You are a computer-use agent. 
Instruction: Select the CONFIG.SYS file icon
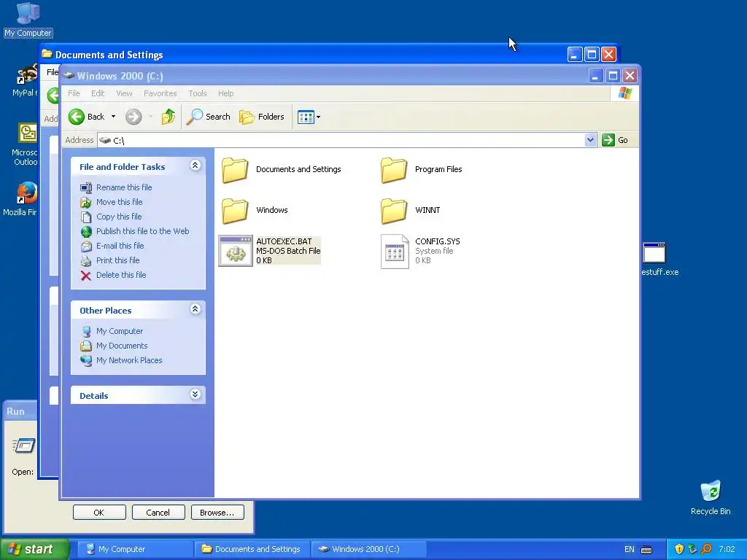[x=395, y=252]
